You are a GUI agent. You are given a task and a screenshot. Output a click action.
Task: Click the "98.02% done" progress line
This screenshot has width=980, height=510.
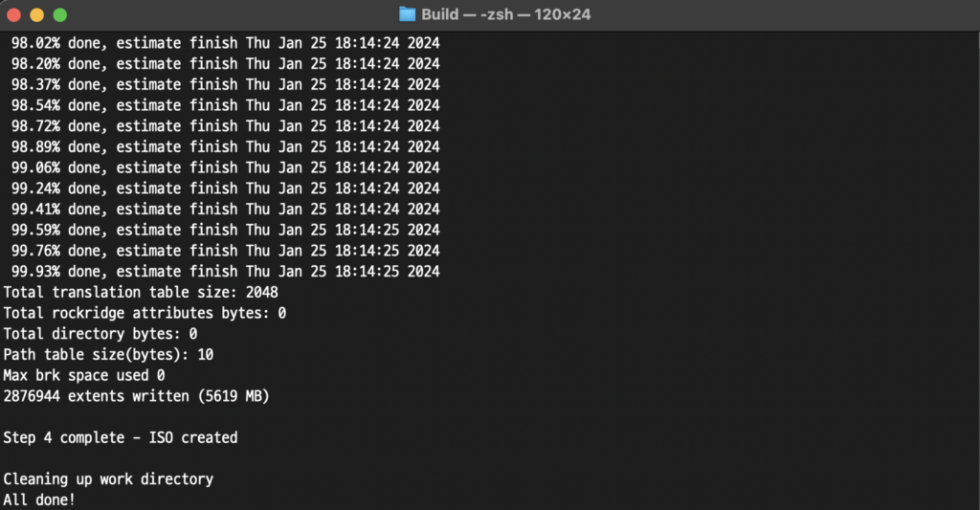(225, 43)
